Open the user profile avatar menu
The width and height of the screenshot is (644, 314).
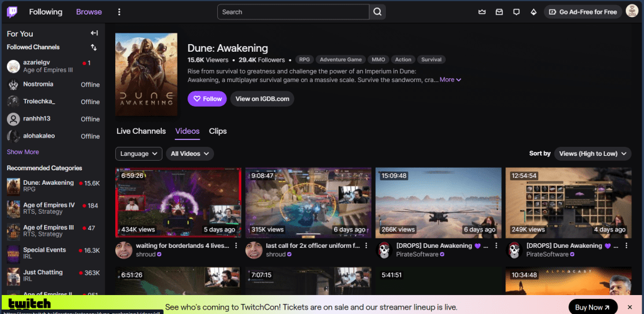631,11
